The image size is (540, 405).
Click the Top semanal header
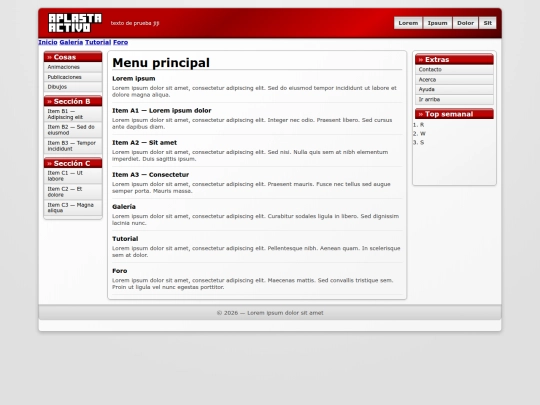[x=454, y=114]
